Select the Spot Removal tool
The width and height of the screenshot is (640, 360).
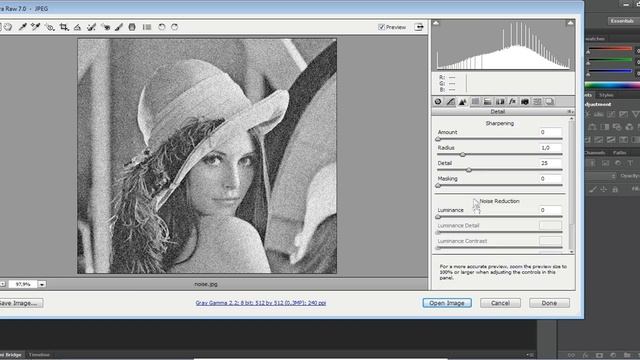pyautogui.click(x=91, y=27)
